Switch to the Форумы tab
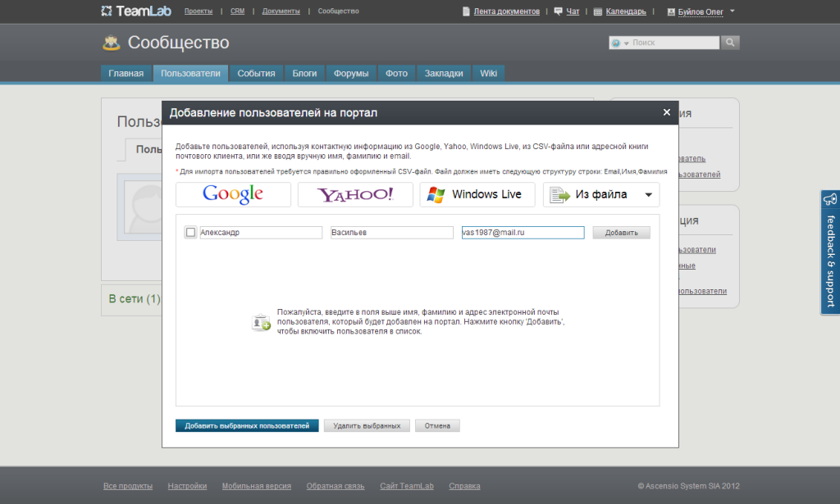Viewport: 840px width, 504px height. 351,73
